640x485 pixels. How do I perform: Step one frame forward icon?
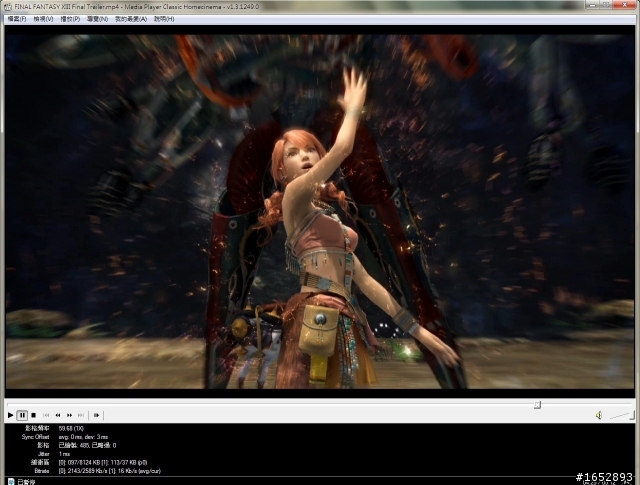[x=96, y=415]
